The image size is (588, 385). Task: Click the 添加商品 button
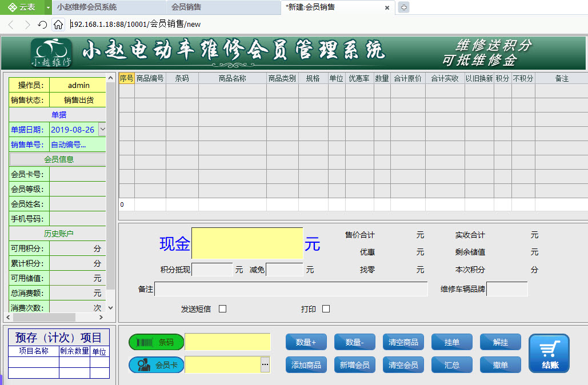[306, 365]
